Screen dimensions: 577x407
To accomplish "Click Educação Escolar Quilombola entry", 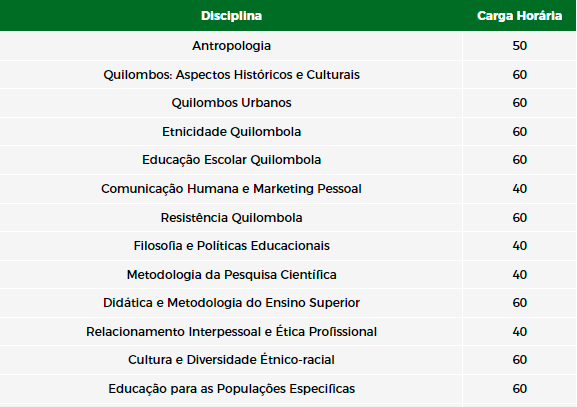I will point(231,160).
